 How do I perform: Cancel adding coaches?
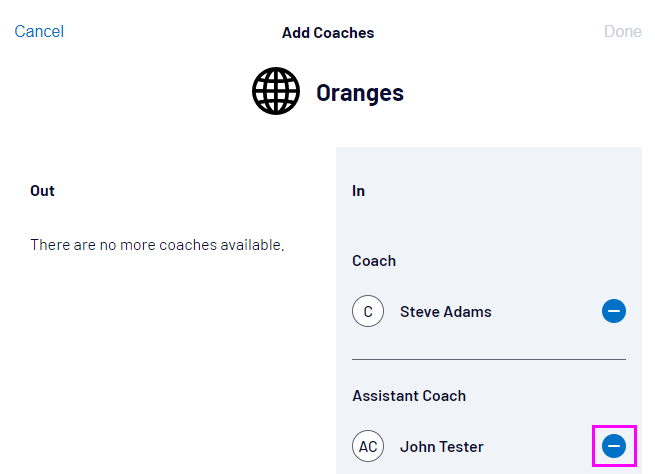[39, 32]
